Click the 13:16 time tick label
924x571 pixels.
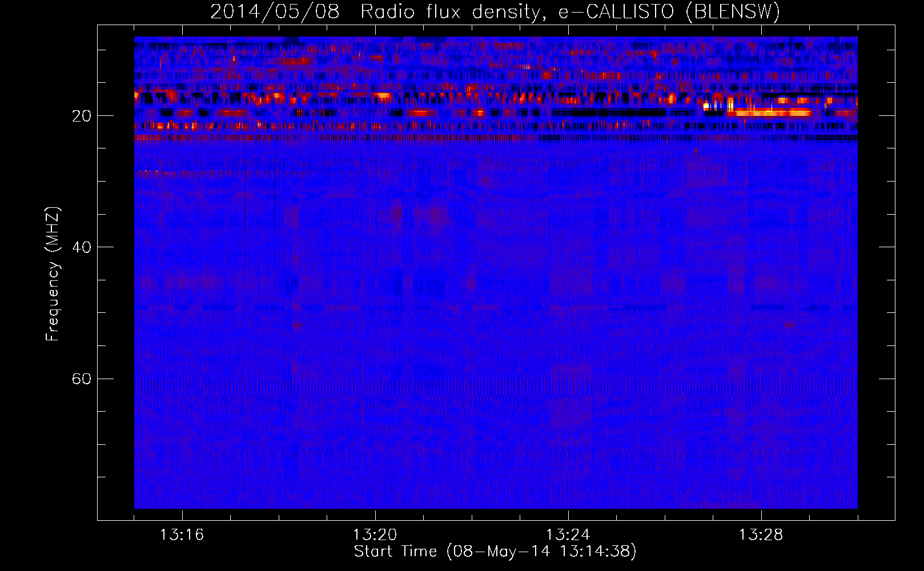(x=182, y=535)
